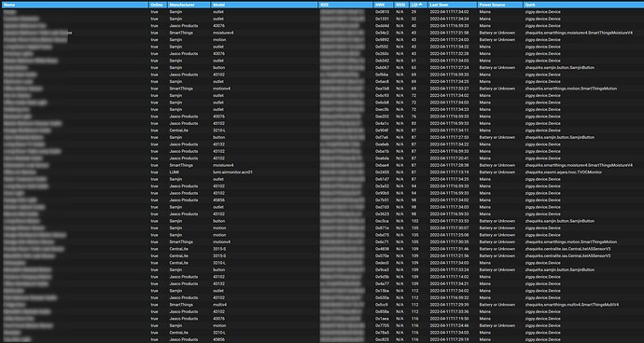This screenshot has height=343, width=644.
Task: Select last seen 2022-04-11T17:20:41 cell
Action: (449, 158)
